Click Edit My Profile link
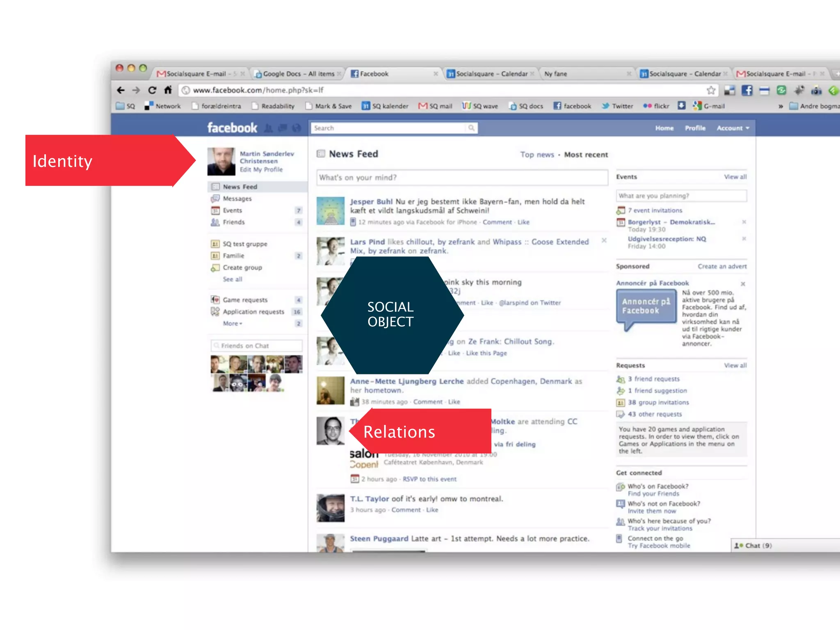 (x=261, y=170)
